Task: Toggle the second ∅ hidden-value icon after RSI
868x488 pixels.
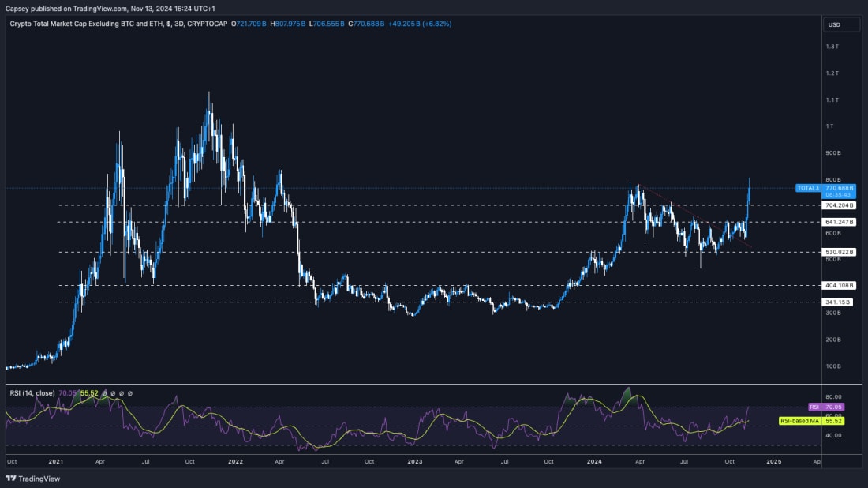Action: coord(113,393)
